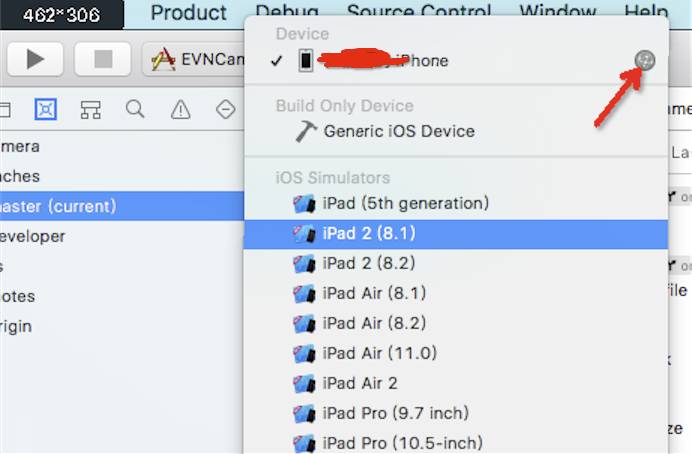Open the Window menu
The height and width of the screenshot is (454, 692).
558,11
